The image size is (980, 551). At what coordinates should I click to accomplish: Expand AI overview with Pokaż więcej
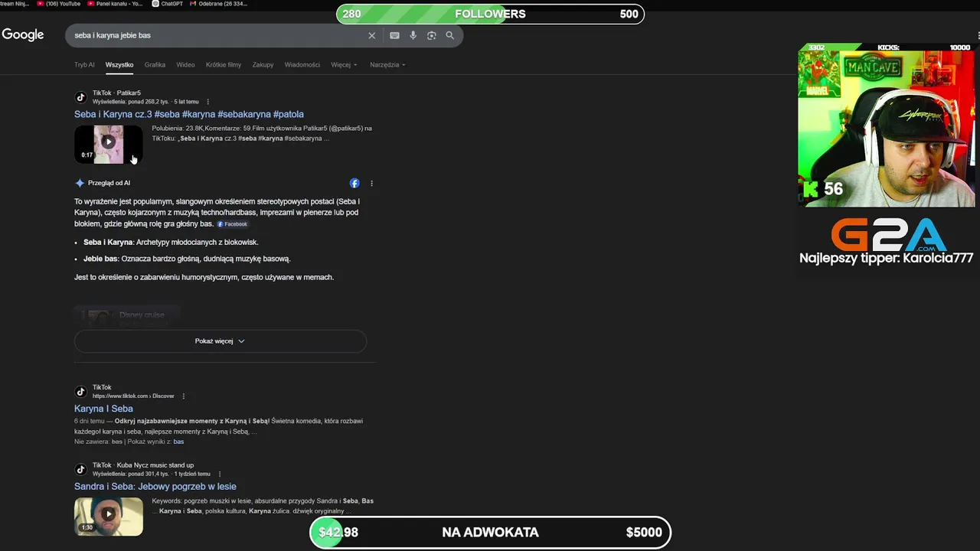[x=220, y=341]
